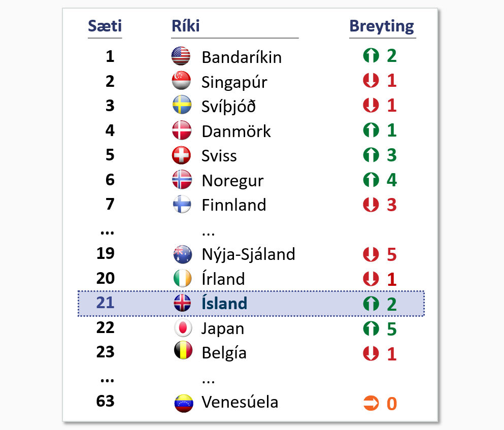Viewport: 504px width, 430px height.
Task: Click the Sæti column header
Action: point(105,26)
